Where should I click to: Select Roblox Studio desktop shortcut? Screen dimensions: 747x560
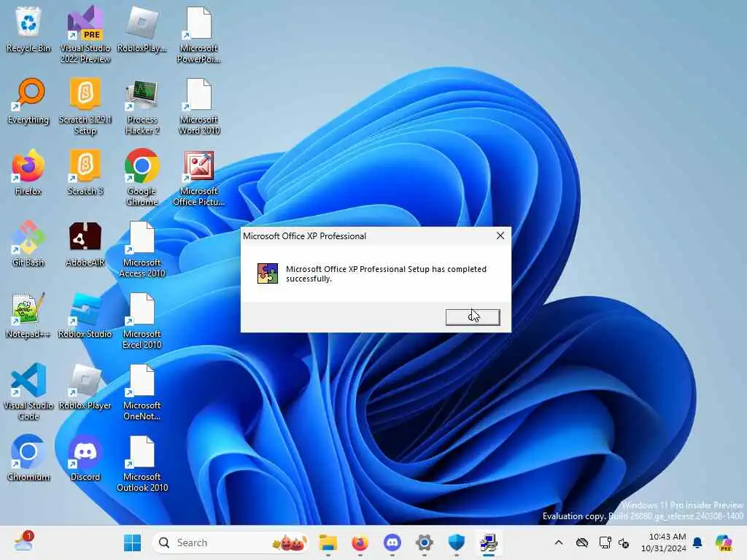point(85,315)
